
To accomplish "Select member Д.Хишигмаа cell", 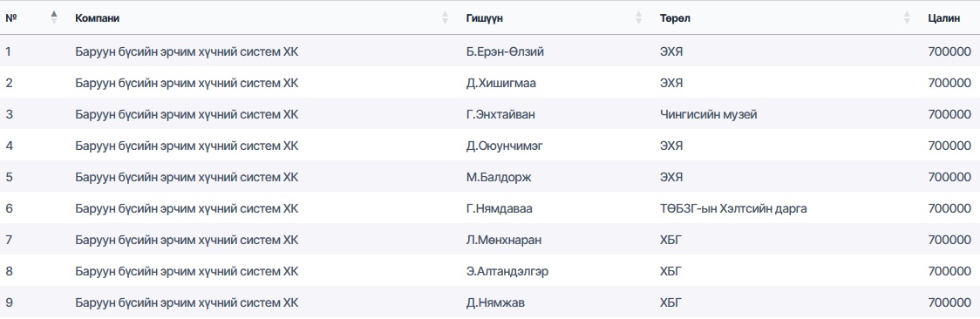I will 500,83.
